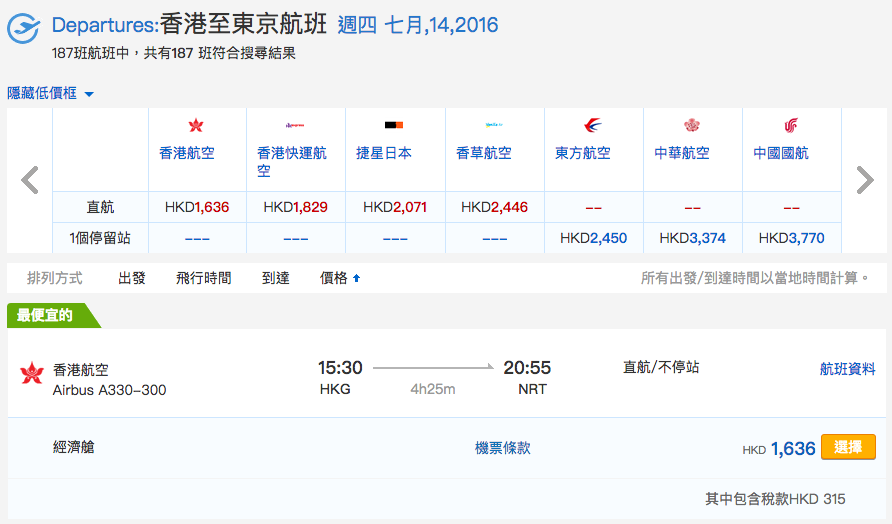Open 中華航空 airline link
Viewport: 892px width, 524px height.
coord(682,153)
